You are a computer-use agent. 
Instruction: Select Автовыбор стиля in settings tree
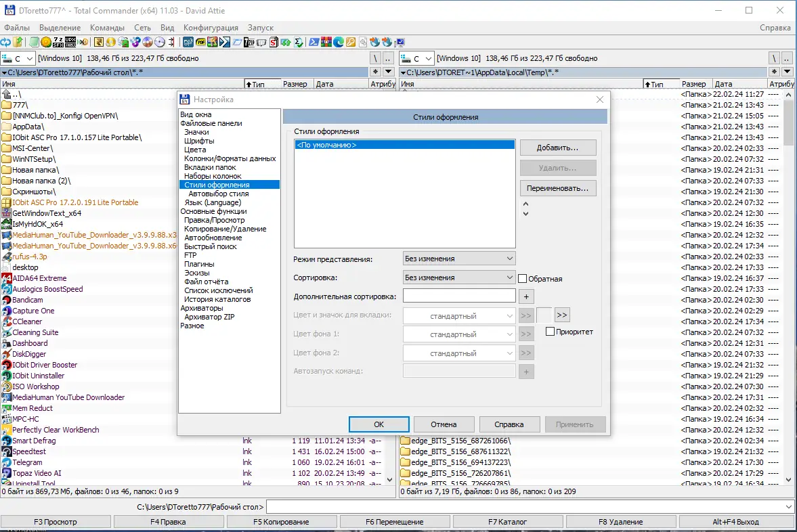click(219, 194)
